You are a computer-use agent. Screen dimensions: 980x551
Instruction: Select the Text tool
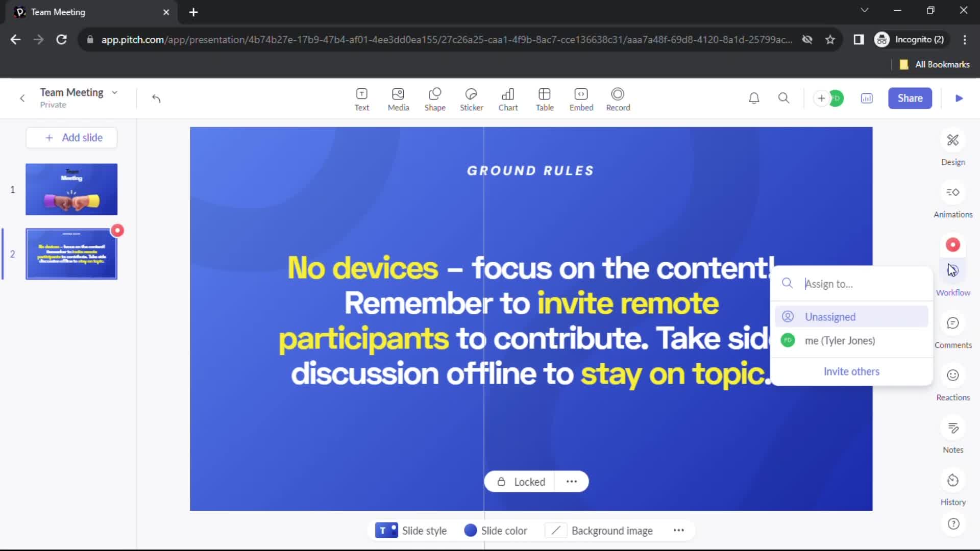coord(361,98)
